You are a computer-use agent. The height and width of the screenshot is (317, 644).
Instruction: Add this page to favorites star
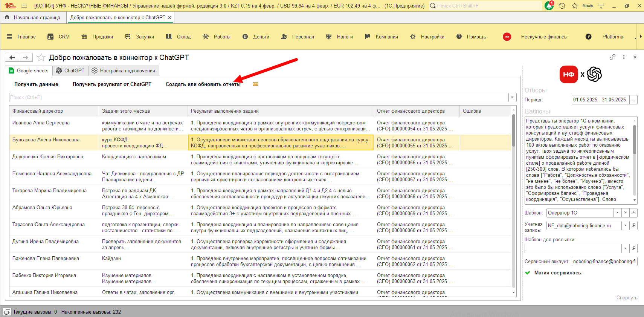pos(41,57)
